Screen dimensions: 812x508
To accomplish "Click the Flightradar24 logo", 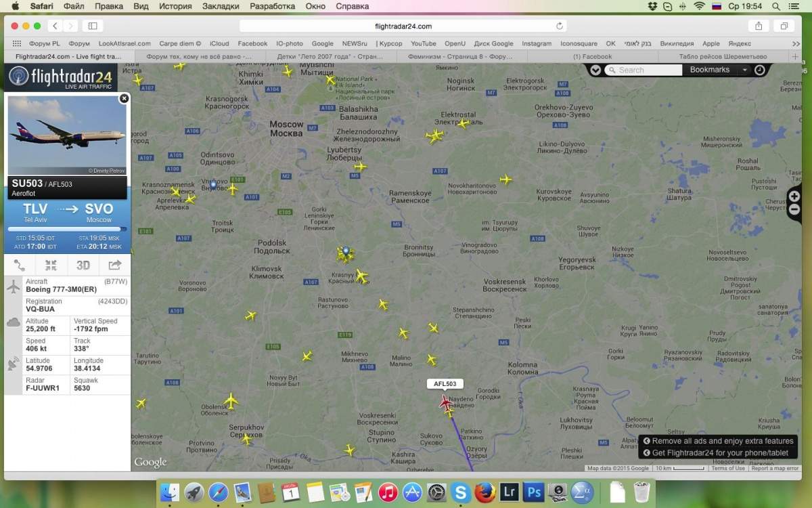I will [61, 77].
